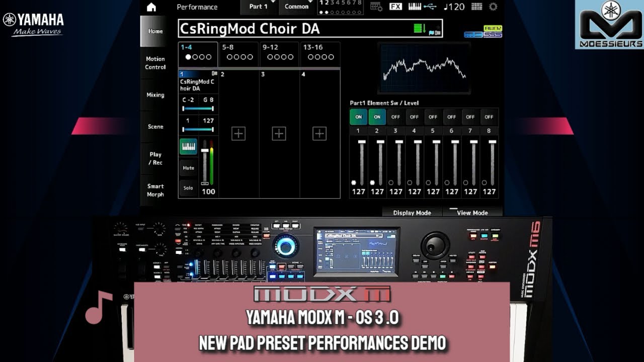Select the parts 1-4 group tab
Image resolution: width=644 pixels, height=362 pixels.
(198, 53)
